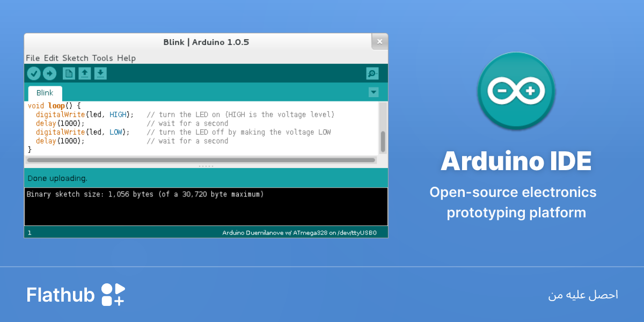Screen dimensions: 644x322
Task: Click the 'digitalWrite(led, HIGH);' code line
Action: (x=85, y=115)
